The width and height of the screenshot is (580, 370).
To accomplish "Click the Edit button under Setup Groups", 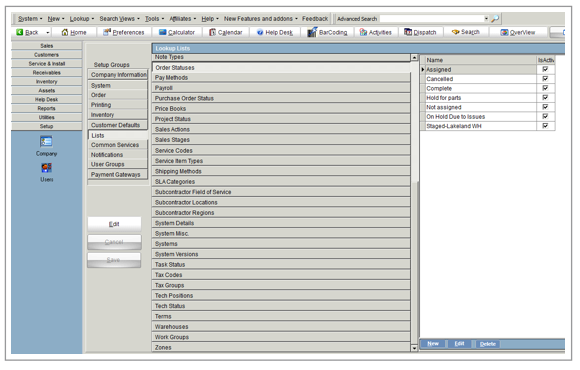I will click(114, 224).
